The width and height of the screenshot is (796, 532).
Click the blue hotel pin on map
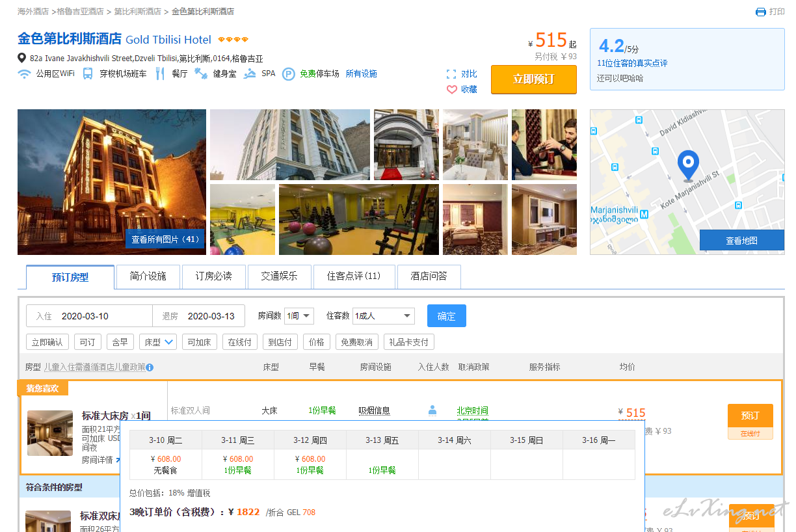tap(688, 166)
